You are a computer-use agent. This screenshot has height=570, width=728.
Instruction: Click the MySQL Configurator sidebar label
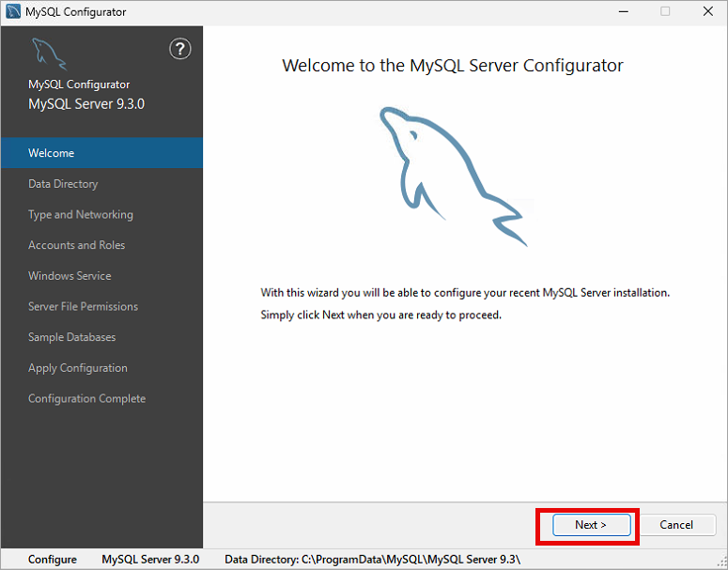[79, 85]
